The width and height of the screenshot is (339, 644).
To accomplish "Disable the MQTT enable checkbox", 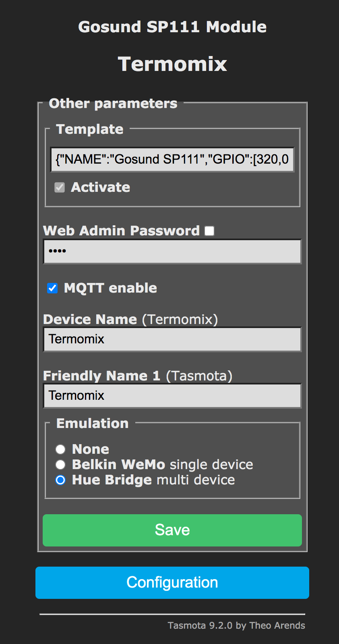I will point(52,288).
